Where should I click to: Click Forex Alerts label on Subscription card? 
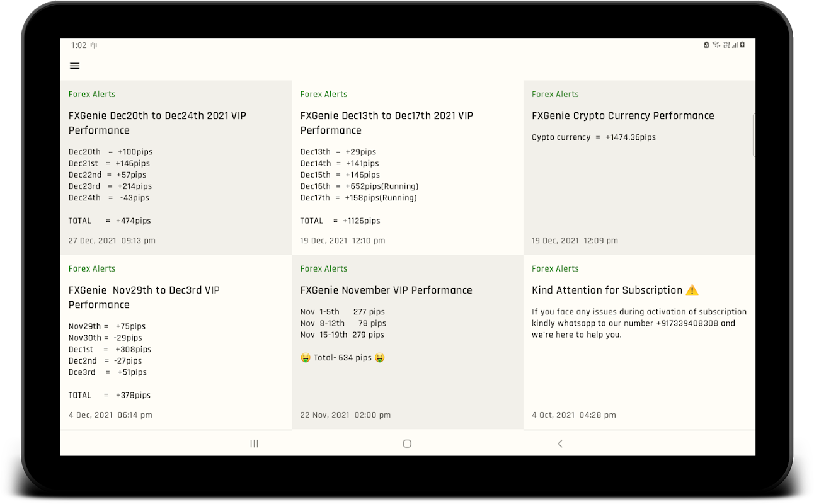click(x=555, y=269)
